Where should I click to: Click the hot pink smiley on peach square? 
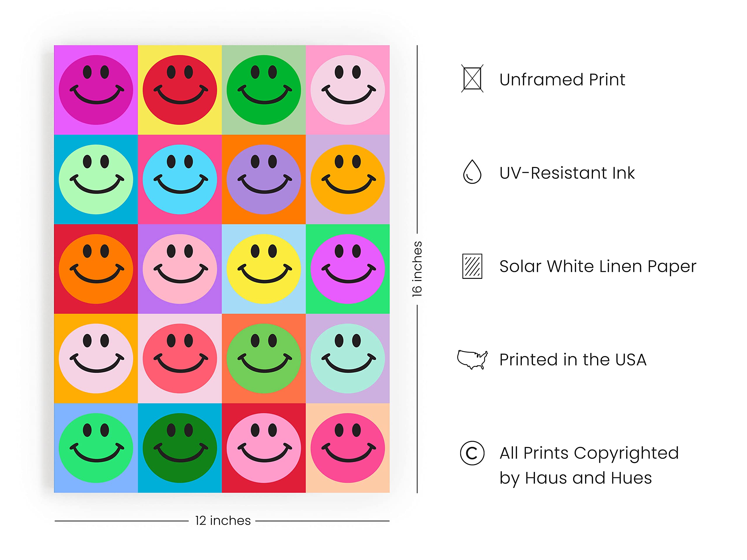[348, 448]
